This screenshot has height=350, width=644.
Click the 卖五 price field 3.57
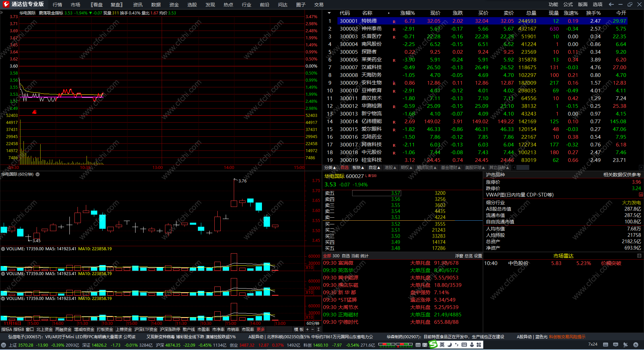[376, 193]
